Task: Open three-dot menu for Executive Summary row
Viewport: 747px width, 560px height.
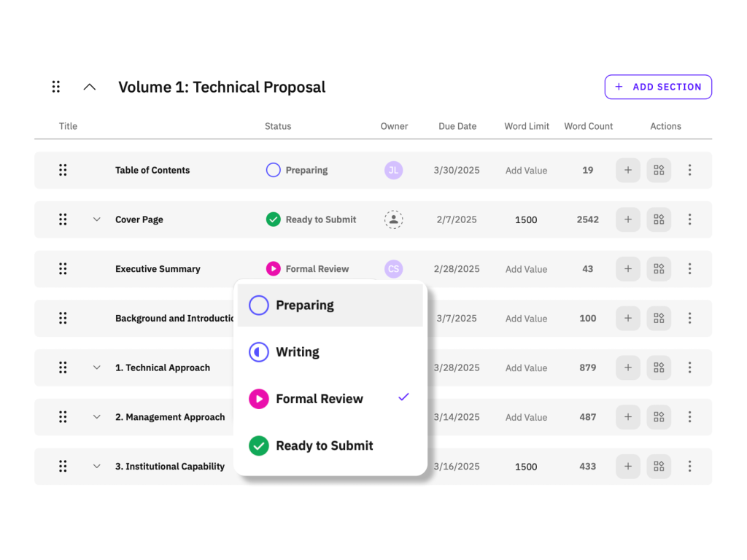Action: [x=689, y=269]
